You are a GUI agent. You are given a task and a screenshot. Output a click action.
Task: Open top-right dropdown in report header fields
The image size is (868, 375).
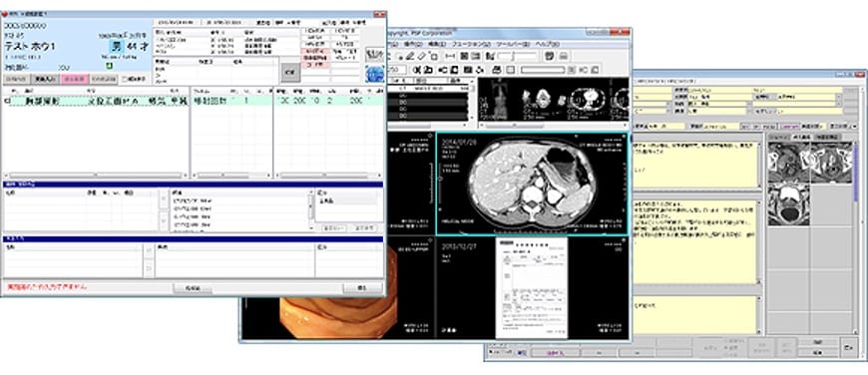coord(839,96)
